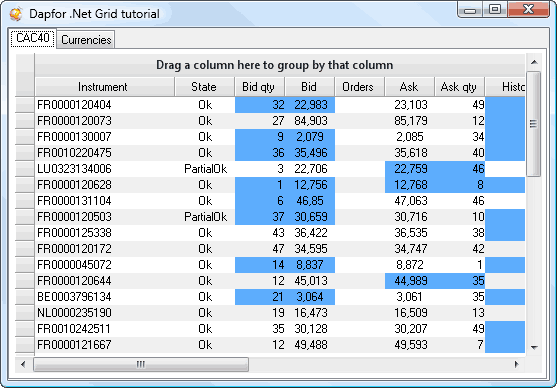Click the horizontal scrollbar left arrow
This screenshot has width=557, height=388.
(x=24, y=364)
